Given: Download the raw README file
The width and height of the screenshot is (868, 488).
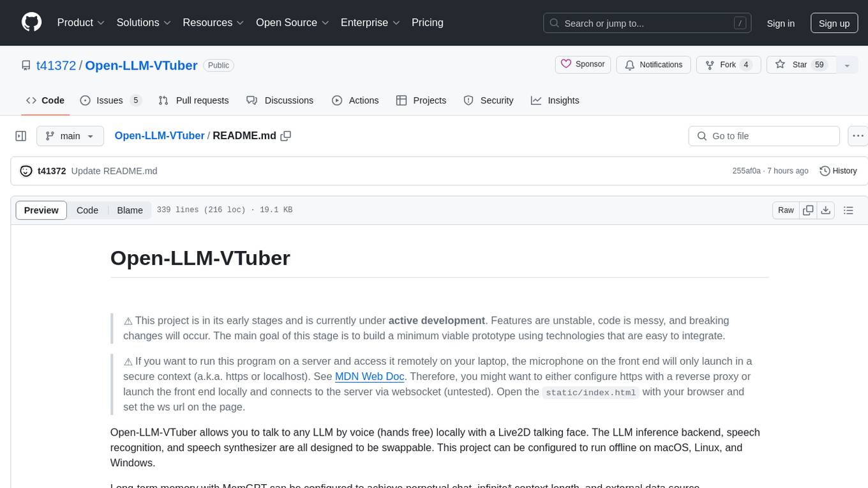Looking at the screenshot, I should 825,210.
